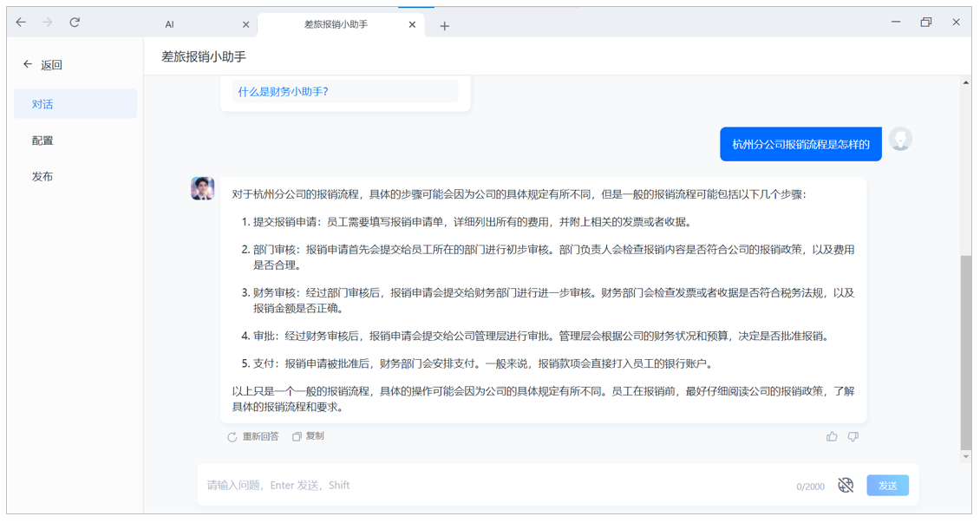This screenshot has height=523, width=980.
Task: Click the scrollbar up arrow
Action: click(966, 82)
